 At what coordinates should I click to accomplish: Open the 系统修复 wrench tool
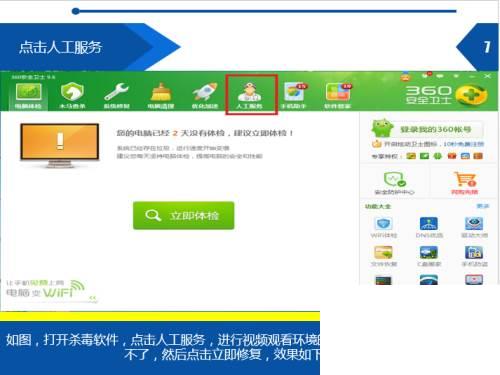116,95
